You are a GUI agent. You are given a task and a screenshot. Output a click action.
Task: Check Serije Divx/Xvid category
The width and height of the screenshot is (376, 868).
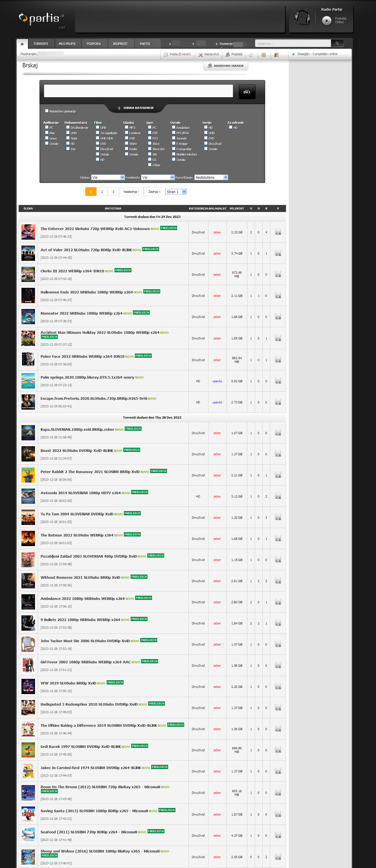pos(206,143)
